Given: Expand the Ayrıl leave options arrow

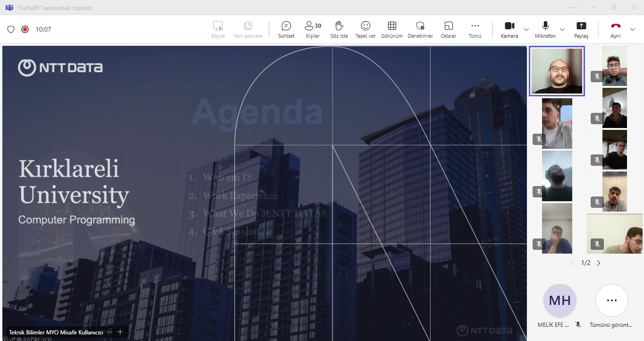Looking at the screenshot, I should (x=633, y=29).
